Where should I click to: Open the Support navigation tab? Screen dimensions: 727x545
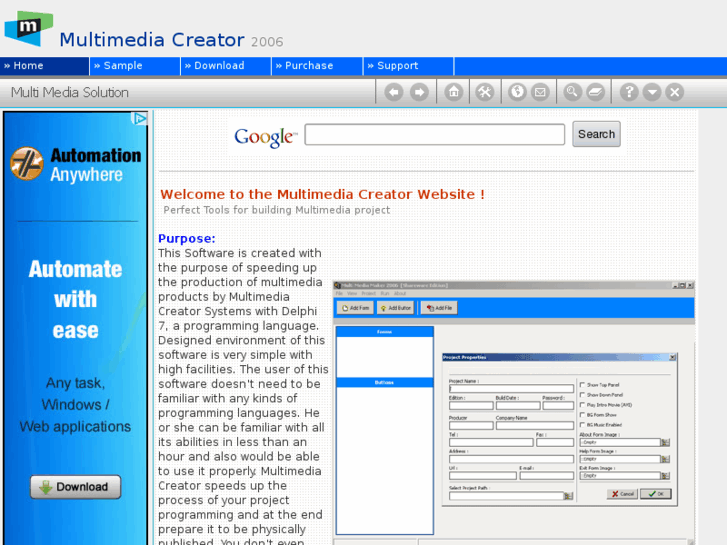[x=408, y=66]
